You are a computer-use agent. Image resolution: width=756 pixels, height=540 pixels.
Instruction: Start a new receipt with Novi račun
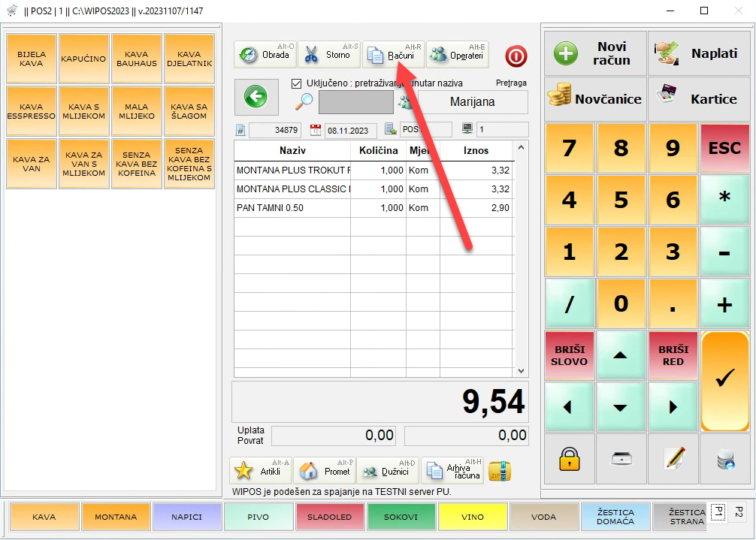click(x=595, y=53)
